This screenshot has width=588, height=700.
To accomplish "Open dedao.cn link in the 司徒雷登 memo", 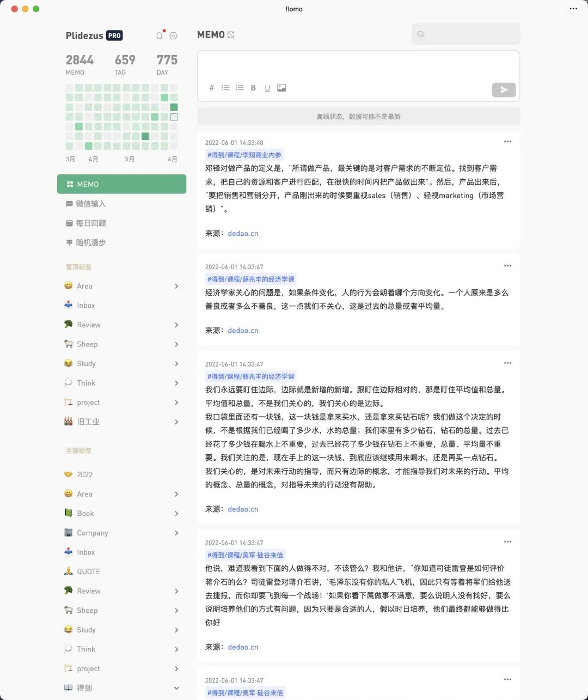I will tap(243, 647).
